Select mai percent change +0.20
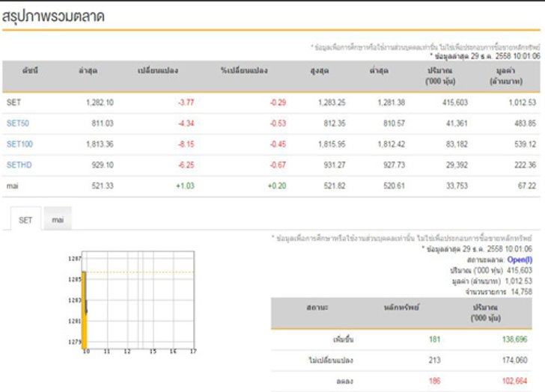545x392 pixels. [x=277, y=186]
